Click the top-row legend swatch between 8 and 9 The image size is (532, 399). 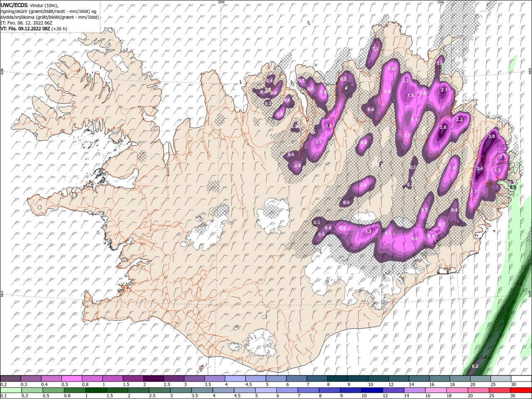click(x=337, y=379)
